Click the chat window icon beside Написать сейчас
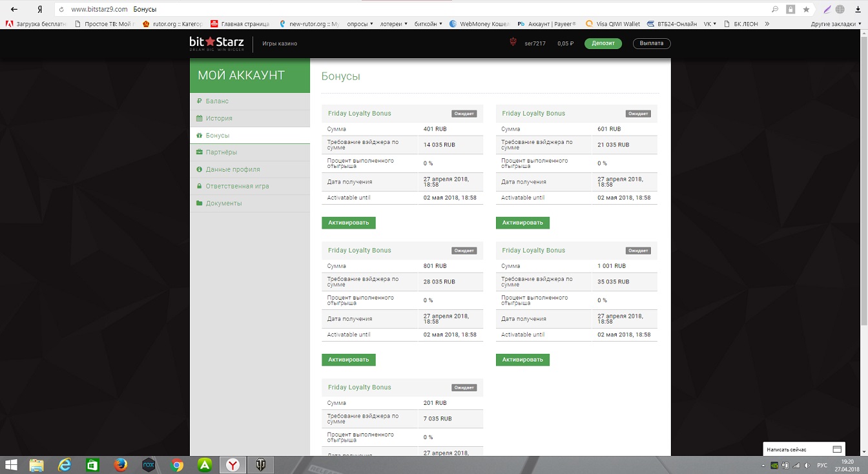Image resolution: width=868 pixels, height=474 pixels. [x=837, y=449]
